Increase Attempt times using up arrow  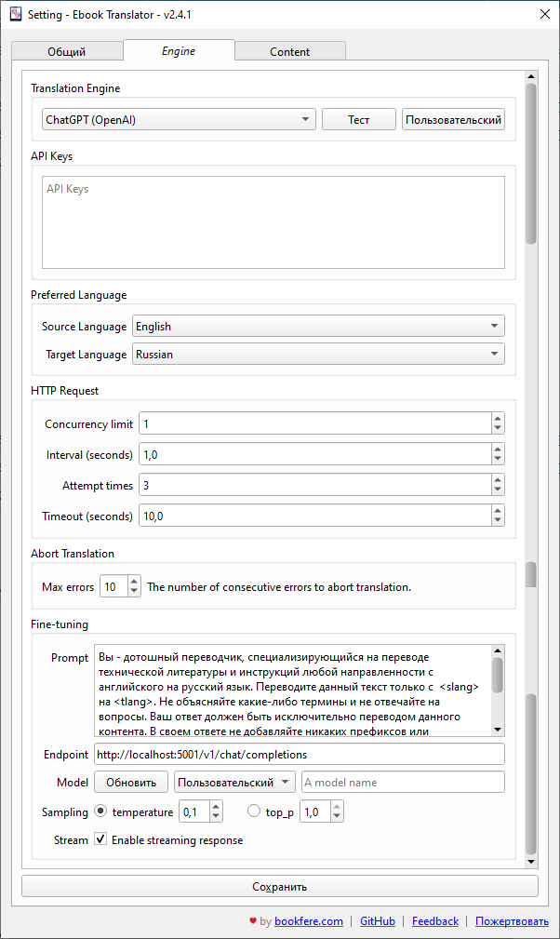pyautogui.click(x=498, y=480)
